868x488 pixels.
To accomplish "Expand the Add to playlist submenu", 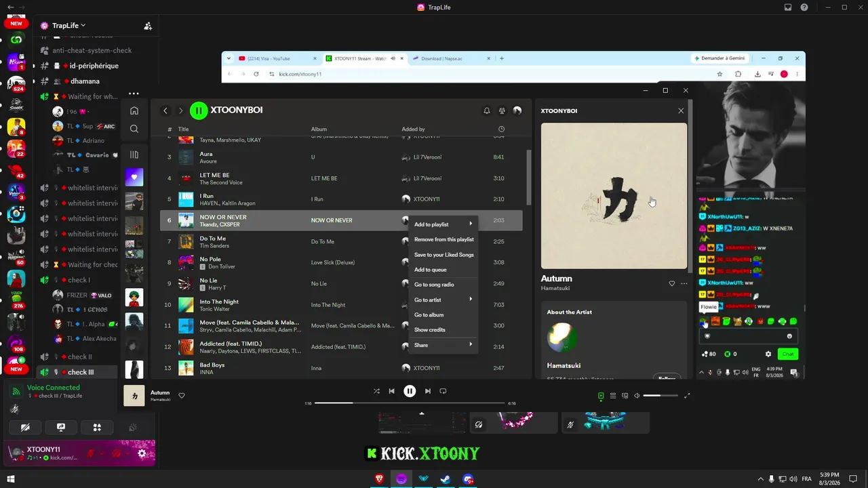I will (443, 224).
